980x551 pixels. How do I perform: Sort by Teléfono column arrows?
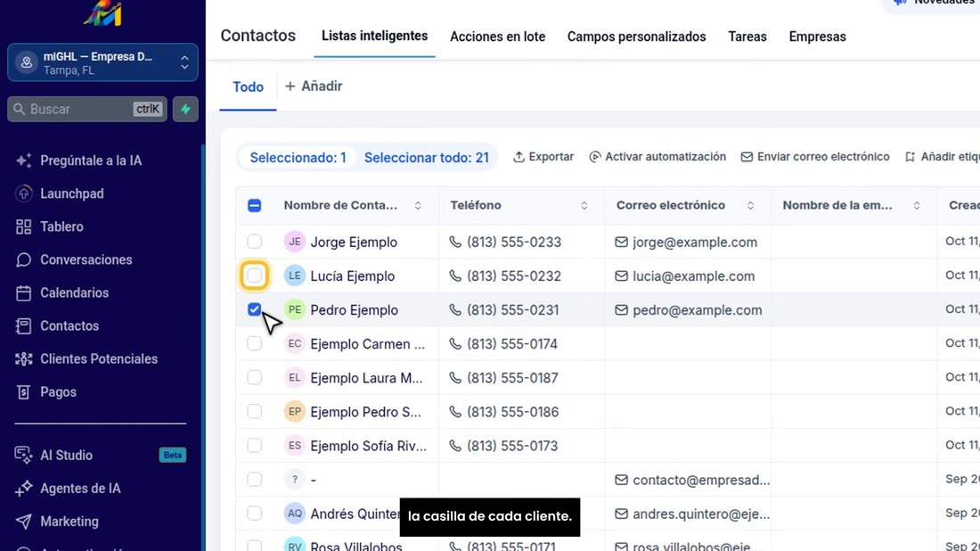pos(584,206)
